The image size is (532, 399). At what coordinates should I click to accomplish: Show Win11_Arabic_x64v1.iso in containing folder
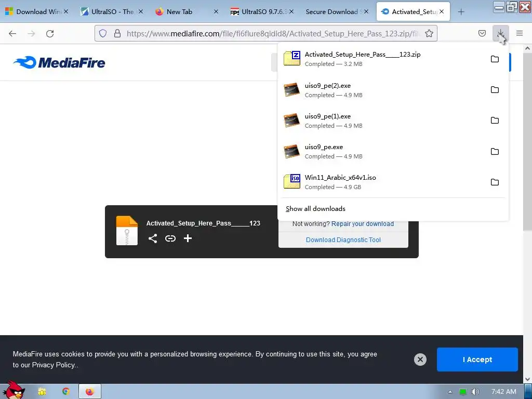click(x=495, y=182)
